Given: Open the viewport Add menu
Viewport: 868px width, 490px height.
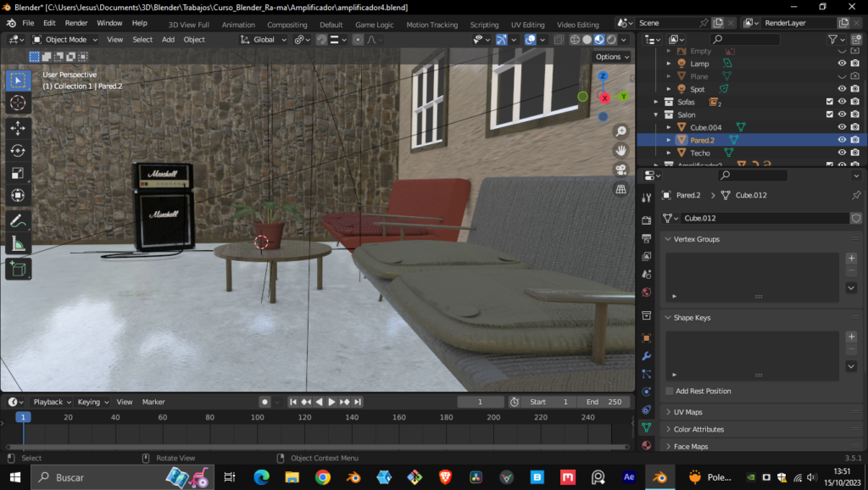Looking at the screenshot, I should pyautogui.click(x=169, y=39).
